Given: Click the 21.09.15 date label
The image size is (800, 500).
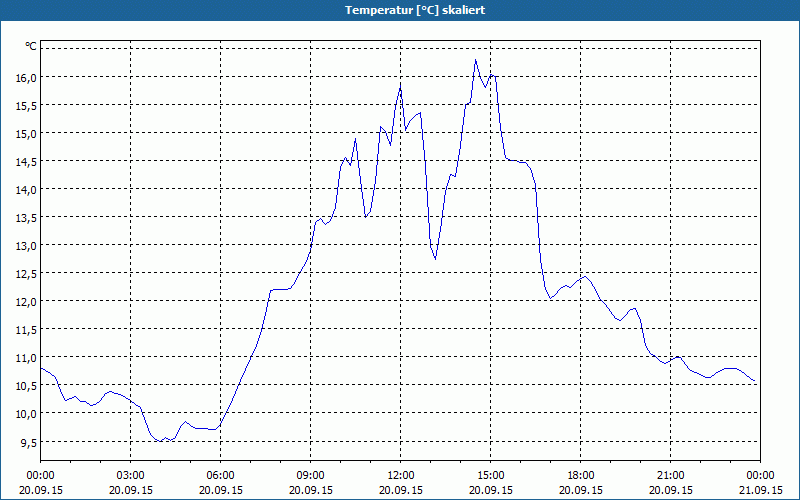Looking at the screenshot, I should pos(760,490).
